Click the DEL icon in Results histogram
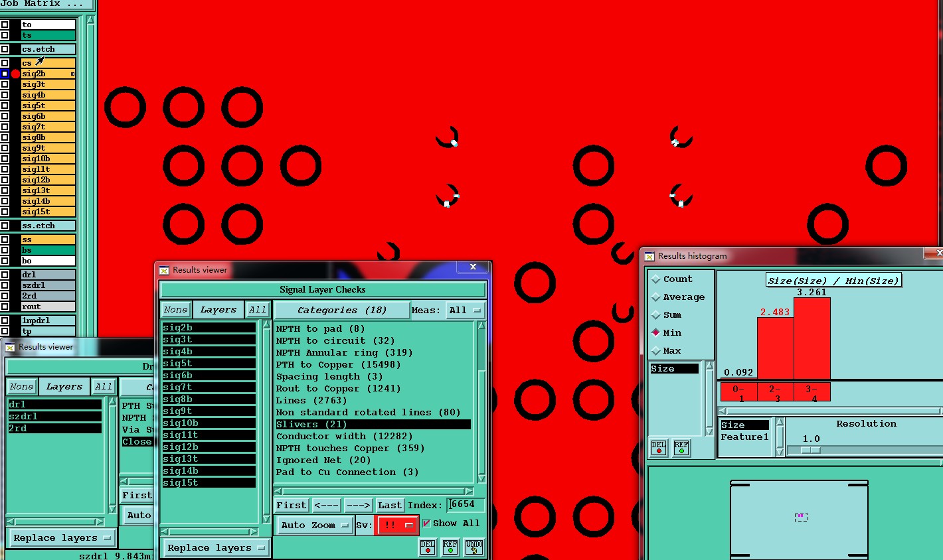 point(659,448)
